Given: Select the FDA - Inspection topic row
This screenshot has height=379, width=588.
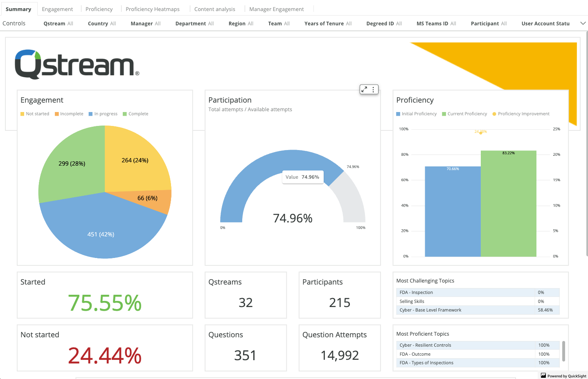Looking at the screenshot, I should click(x=478, y=292).
